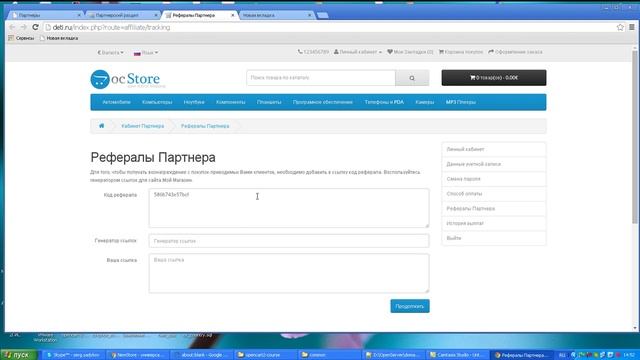This screenshot has height=360, width=640.
Task: Close the Рефералы Партнера tab
Action: pyautogui.click(x=233, y=15)
